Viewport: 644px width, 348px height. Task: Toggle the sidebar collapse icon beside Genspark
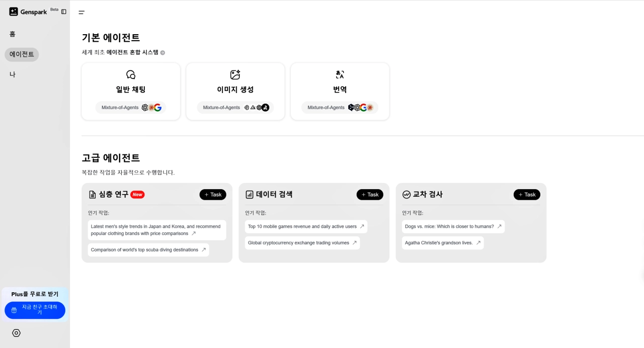63,11
